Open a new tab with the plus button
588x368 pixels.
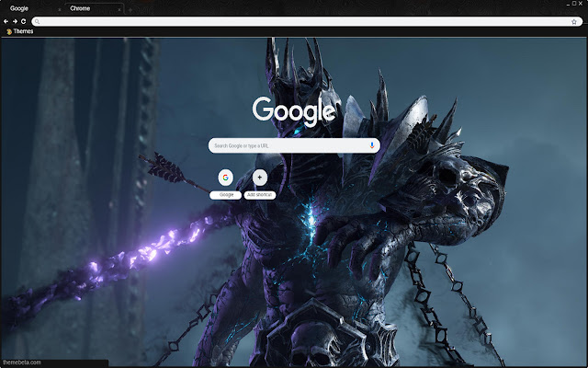(x=130, y=10)
